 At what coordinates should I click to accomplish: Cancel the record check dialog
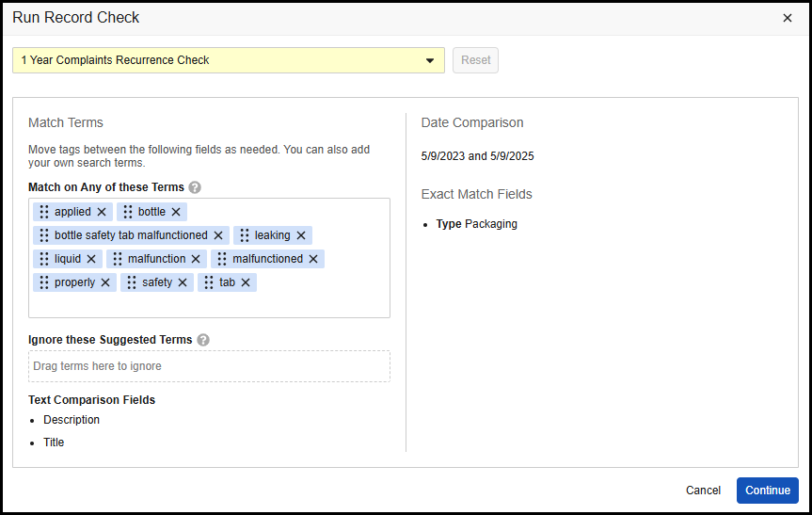(x=703, y=491)
